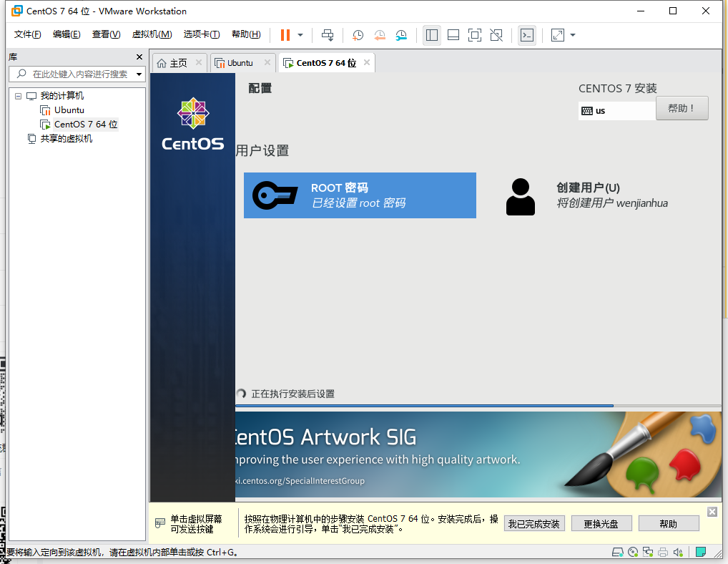Click the user silhouette icon
The width and height of the screenshot is (728, 564).
[521, 197]
